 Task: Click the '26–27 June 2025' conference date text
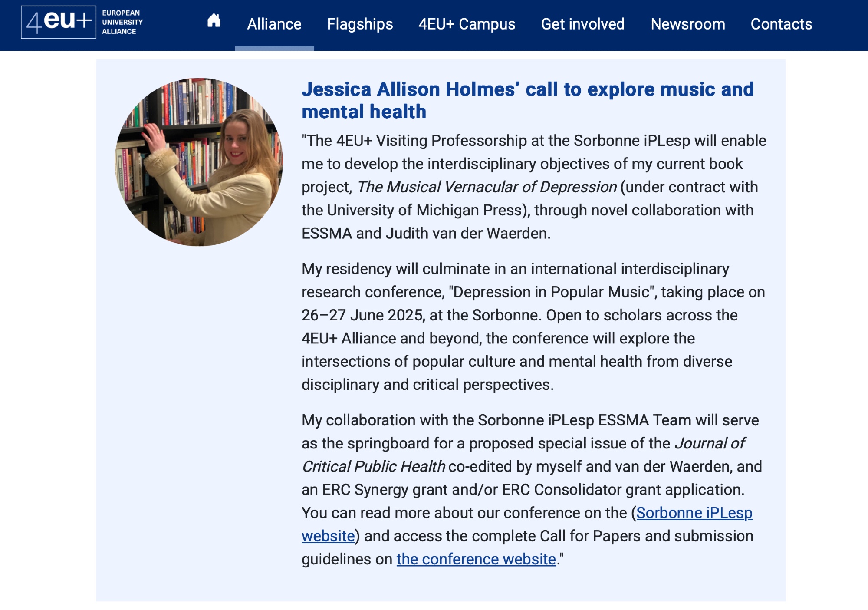point(362,315)
